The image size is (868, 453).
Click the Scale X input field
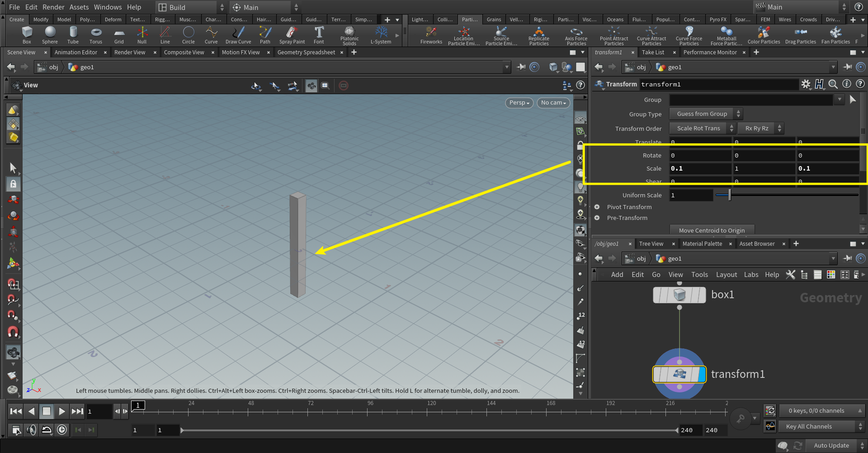click(x=700, y=168)
